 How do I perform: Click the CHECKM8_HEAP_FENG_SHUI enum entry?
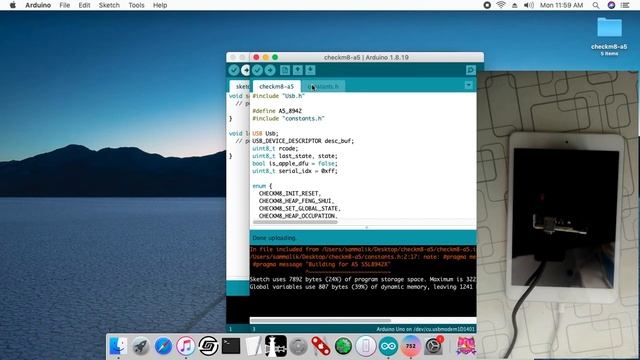point(296,201)
